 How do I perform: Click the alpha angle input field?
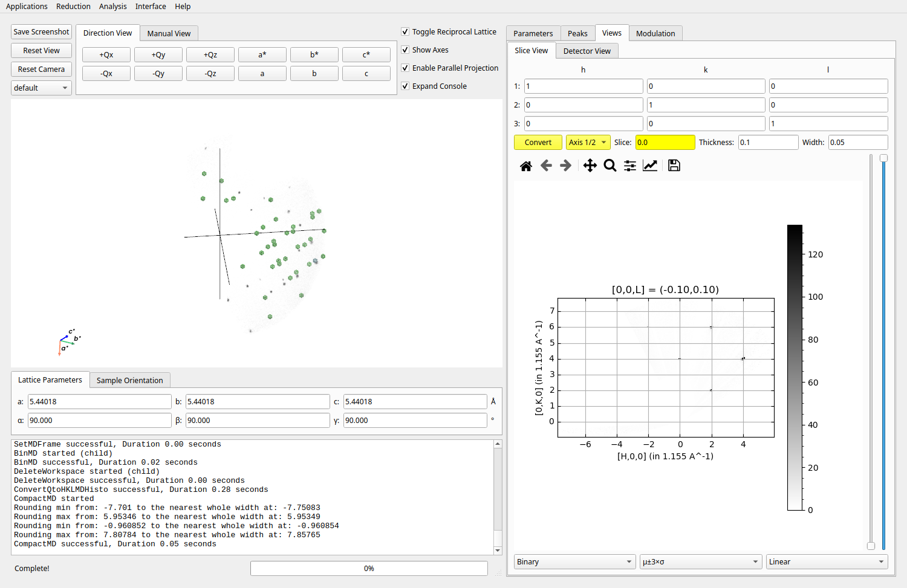point(100,420)
